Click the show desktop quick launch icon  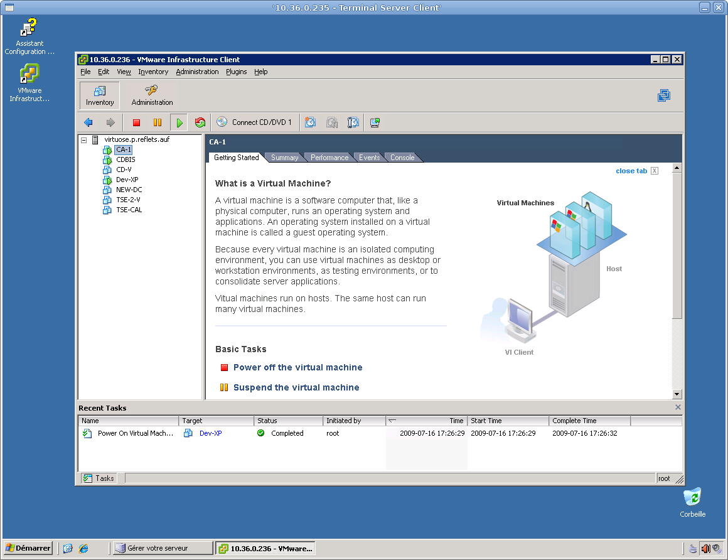(68, 549)
